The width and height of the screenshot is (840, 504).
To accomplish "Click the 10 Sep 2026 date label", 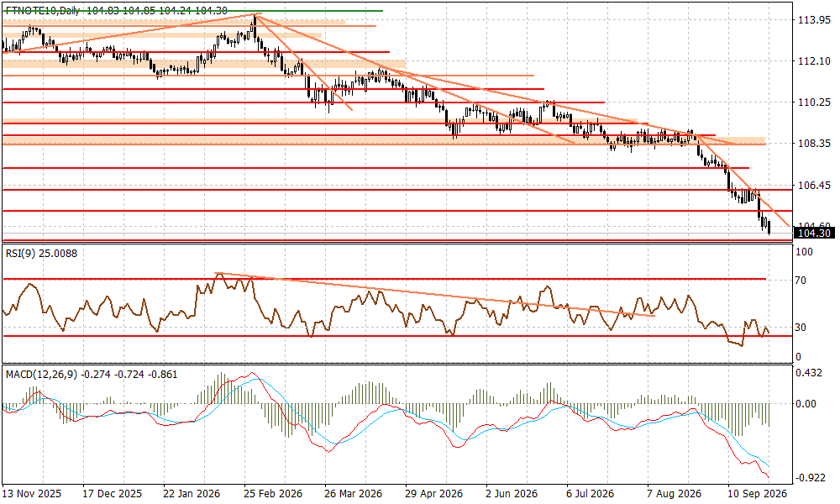I will coord(757,493).
